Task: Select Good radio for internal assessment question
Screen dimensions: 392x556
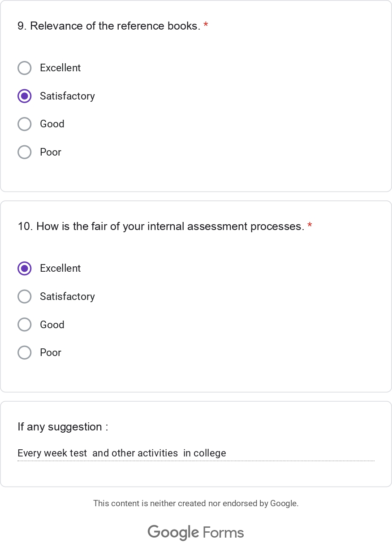Action: [24, 325]
